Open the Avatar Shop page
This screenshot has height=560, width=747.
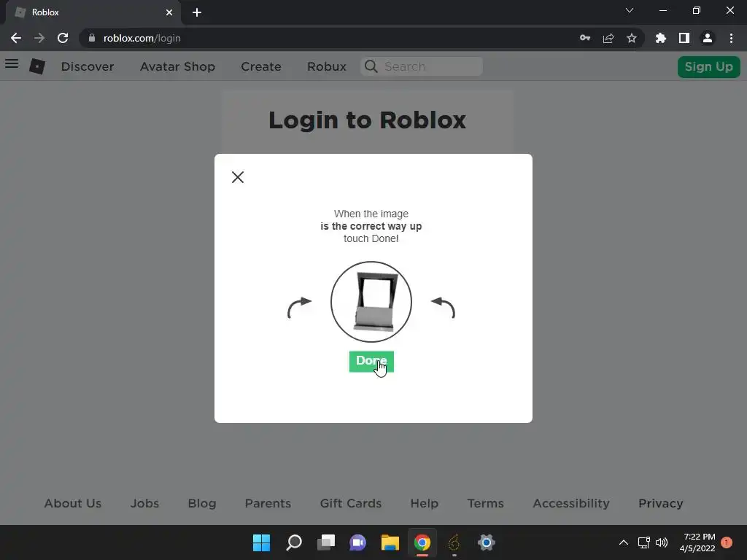coord(177,66)
